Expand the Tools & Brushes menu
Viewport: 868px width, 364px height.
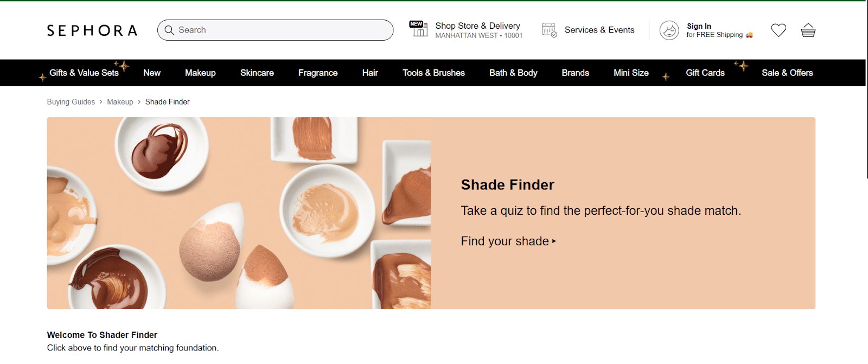(433, 73)
